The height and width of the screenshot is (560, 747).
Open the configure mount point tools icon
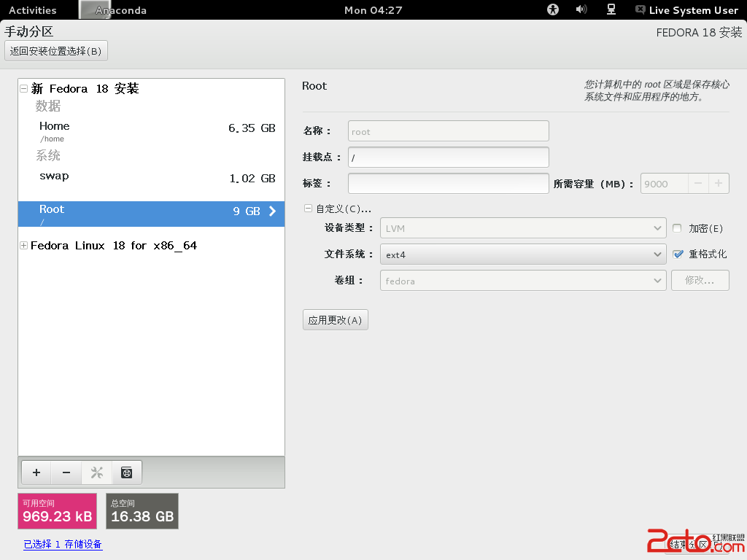coord(97,472)
